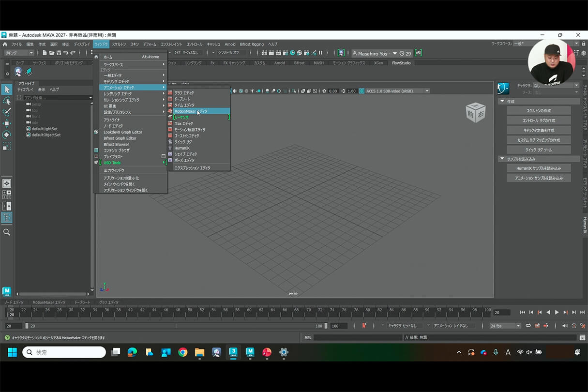Activate the Lasso select tool

click(7, 101)
